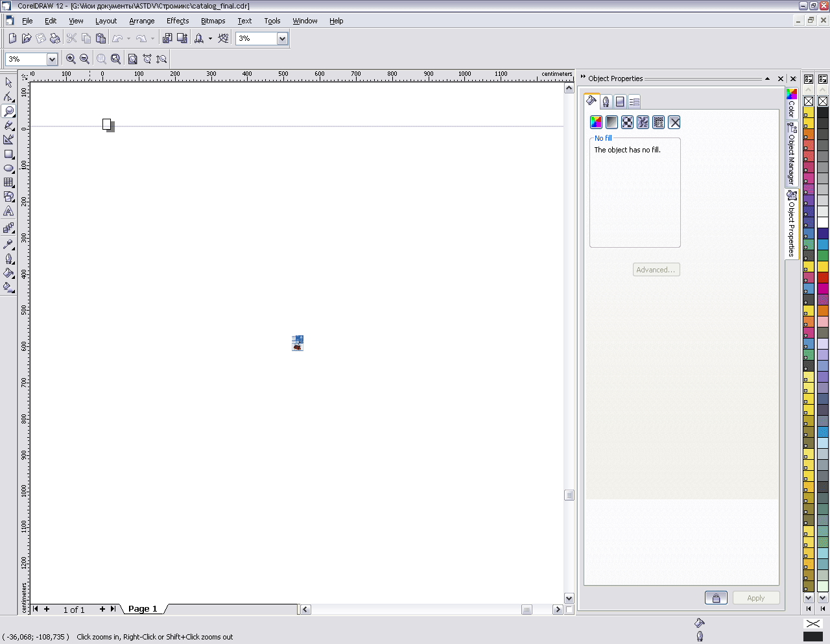Screen dimensions: 830x644
Task: Choose Texture Fill type in Object Properties
Action: coord(643,122)
